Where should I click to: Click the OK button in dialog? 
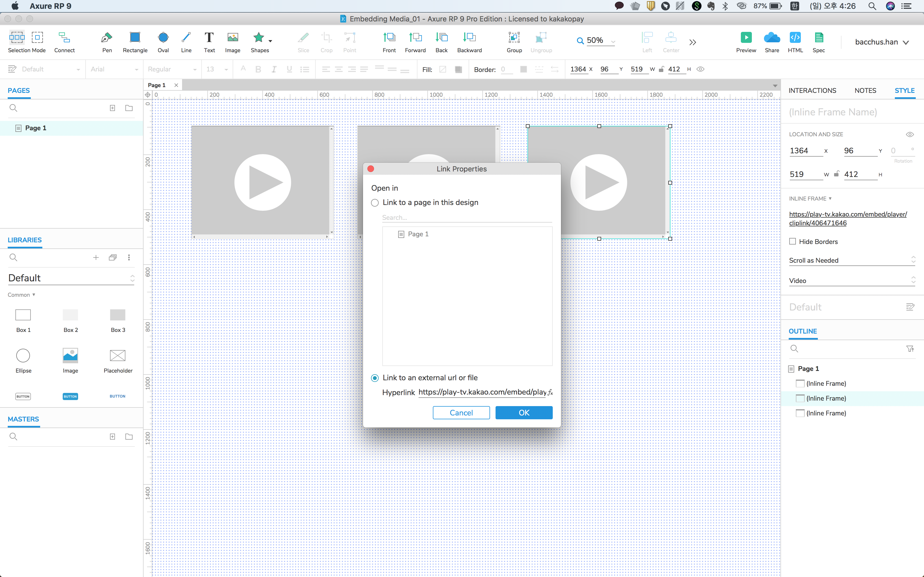pos(524,412)
